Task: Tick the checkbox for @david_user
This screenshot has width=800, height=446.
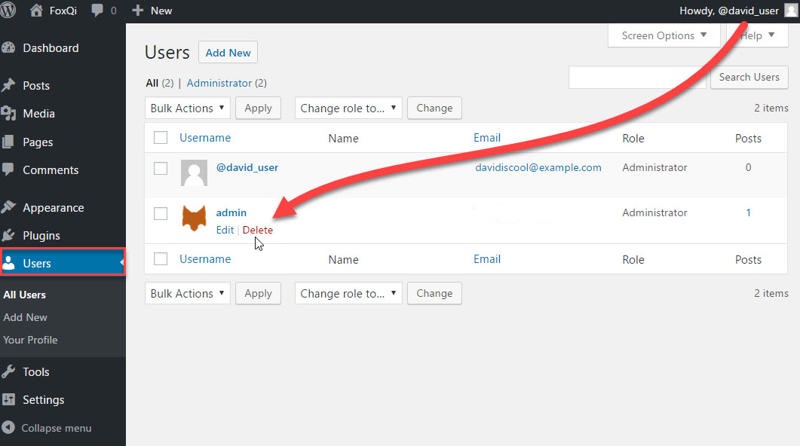Action: click(160, 168)
